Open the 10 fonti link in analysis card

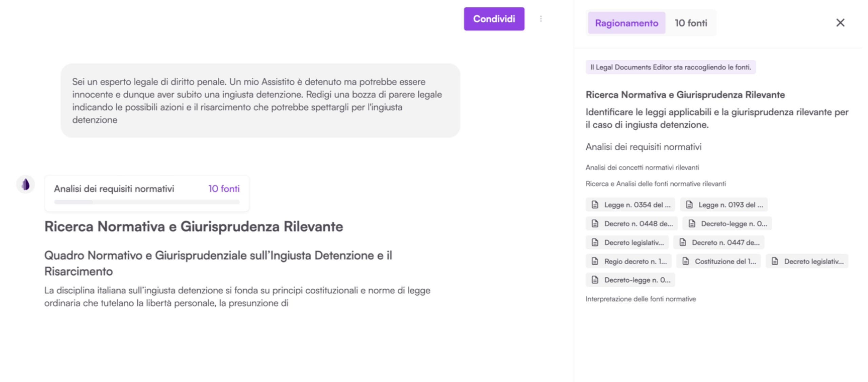(224, 189)
